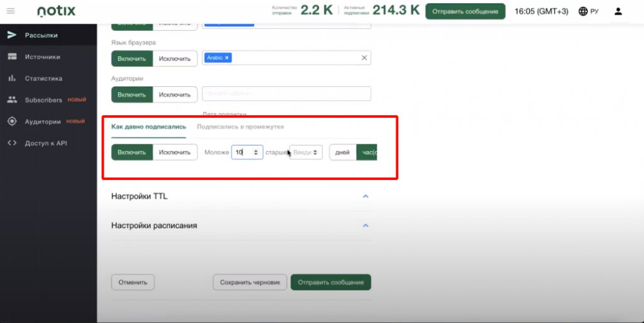The width and height of the screenshot is (644, 323).
Task: Switch to Как давно подписались tab
Action: click(148, 127)
